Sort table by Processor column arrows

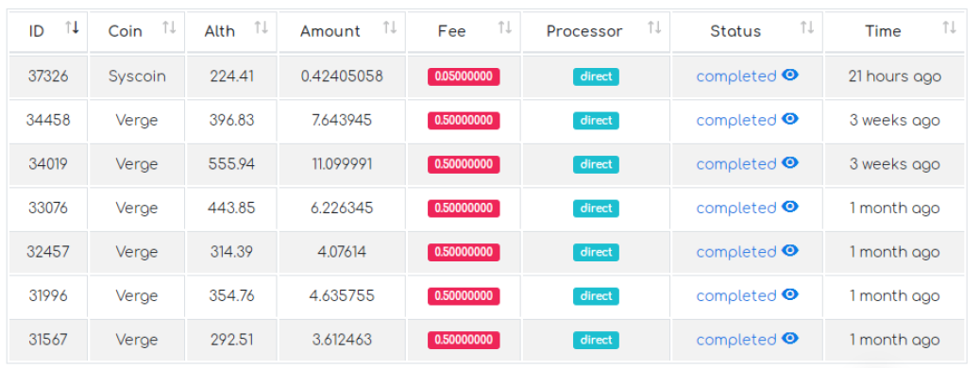point(654,27)
